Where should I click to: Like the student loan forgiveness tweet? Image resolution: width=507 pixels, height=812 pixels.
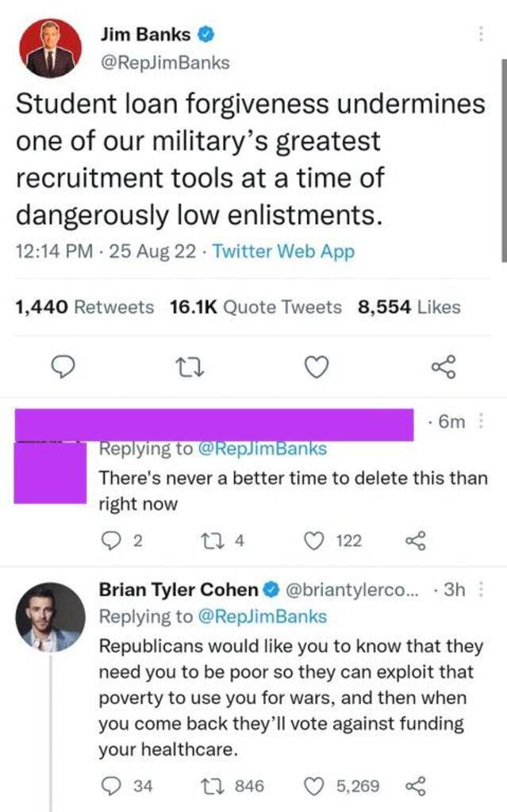(x=316, y=367)
